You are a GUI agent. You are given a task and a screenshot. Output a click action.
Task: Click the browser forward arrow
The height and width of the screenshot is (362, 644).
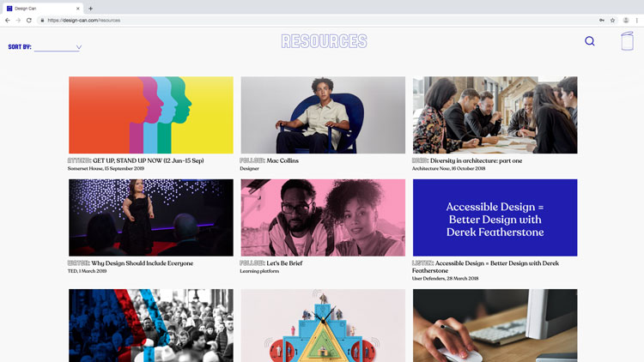pos(18,20)
